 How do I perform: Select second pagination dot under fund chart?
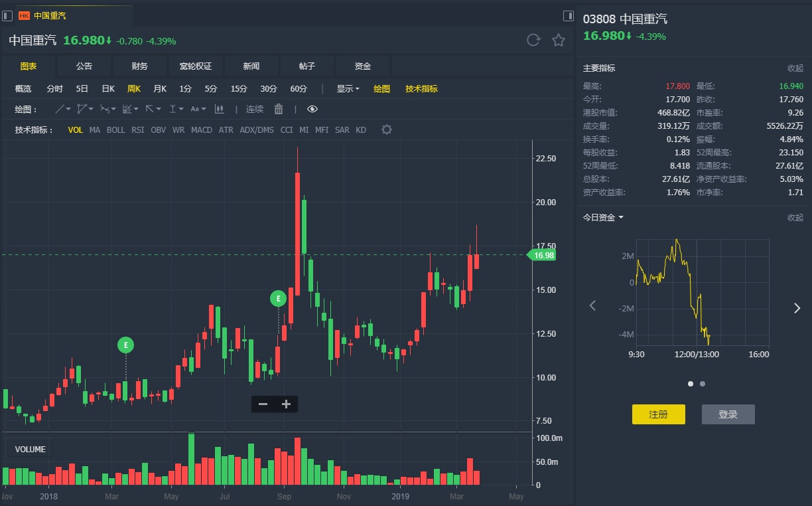tap(703, 383)
